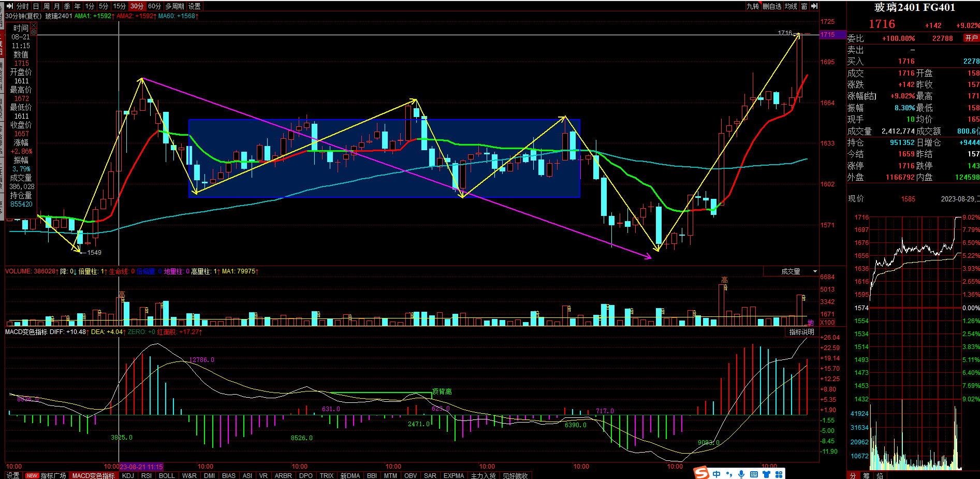980x479 pixels.
Task: Click the Sogou input method S icon
Action: (x=701, y=473)
